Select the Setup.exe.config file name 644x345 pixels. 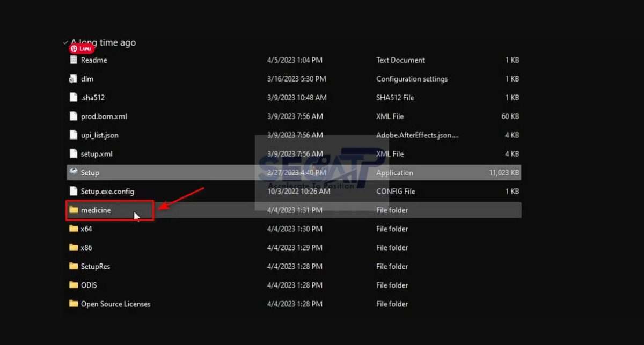click(107, 192)
